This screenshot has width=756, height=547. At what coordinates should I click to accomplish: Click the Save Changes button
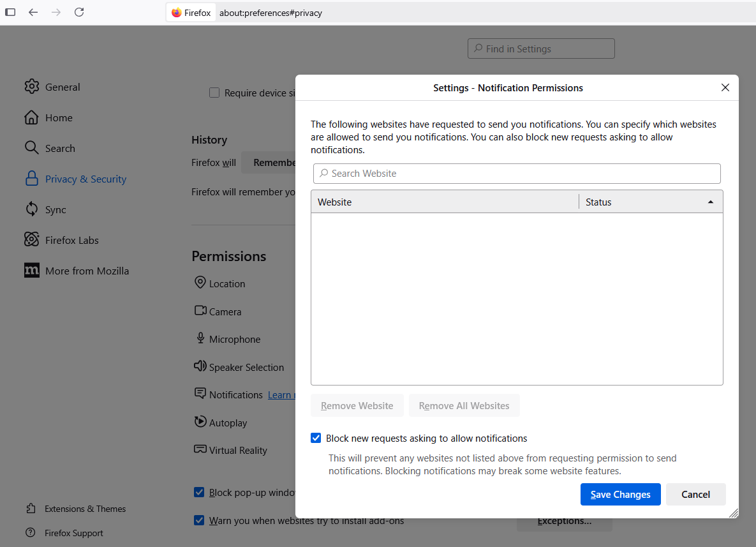(620, 494)
